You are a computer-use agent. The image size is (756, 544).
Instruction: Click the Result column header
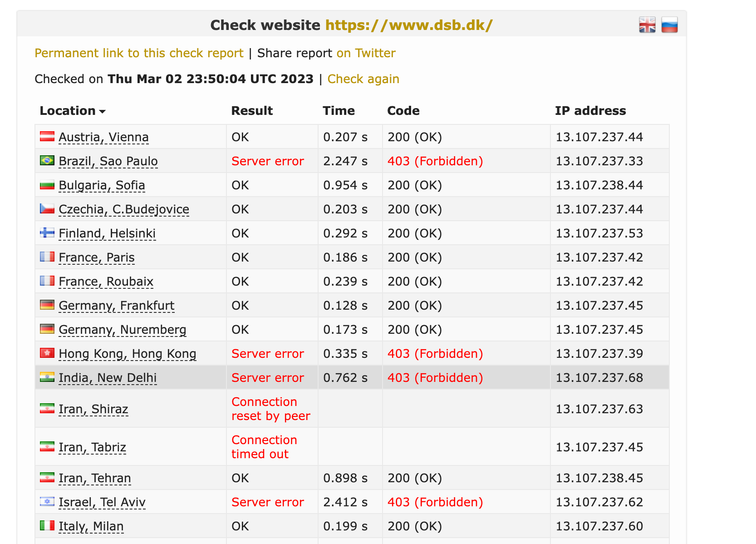click(x=252, y=111)
